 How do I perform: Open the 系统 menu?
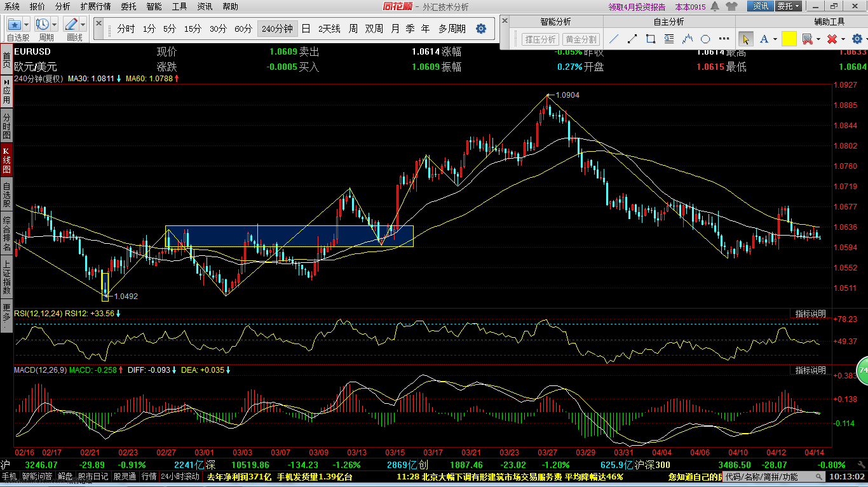coord(12,6)
